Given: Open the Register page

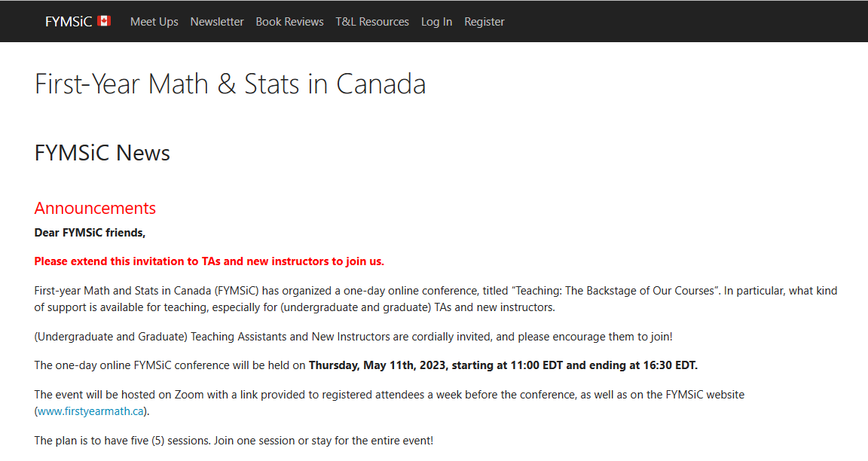Looking at the screenshot, I should click(x=484, y=22).
